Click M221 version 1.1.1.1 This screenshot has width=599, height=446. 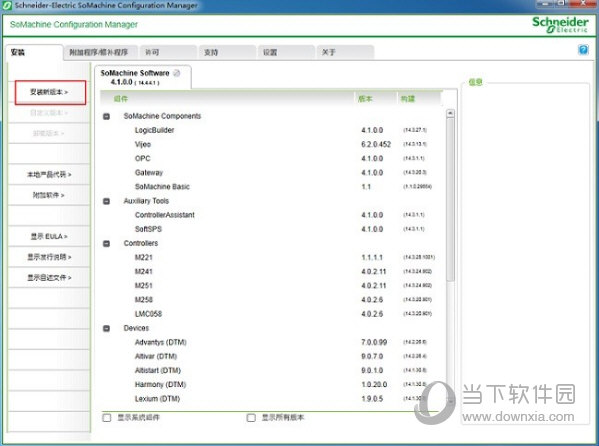pyautogui.click(x=372, y=258)
